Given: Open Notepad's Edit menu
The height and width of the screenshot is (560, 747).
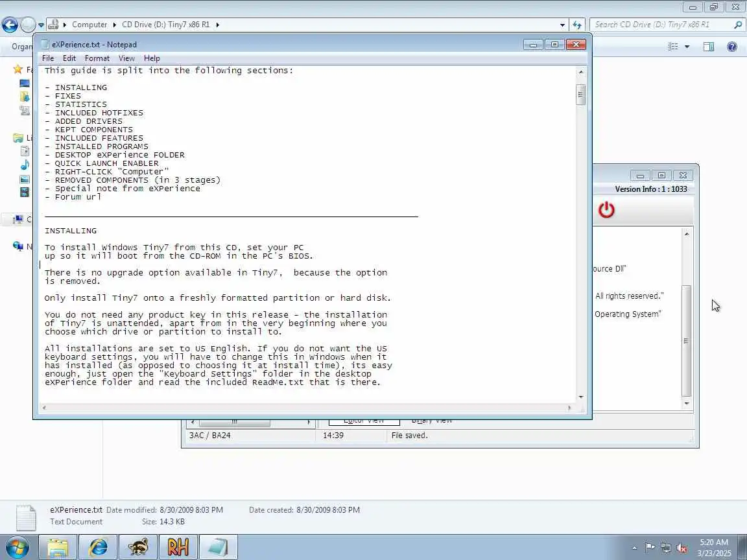Looking at the screenshot, I should (x=69, y=58).
